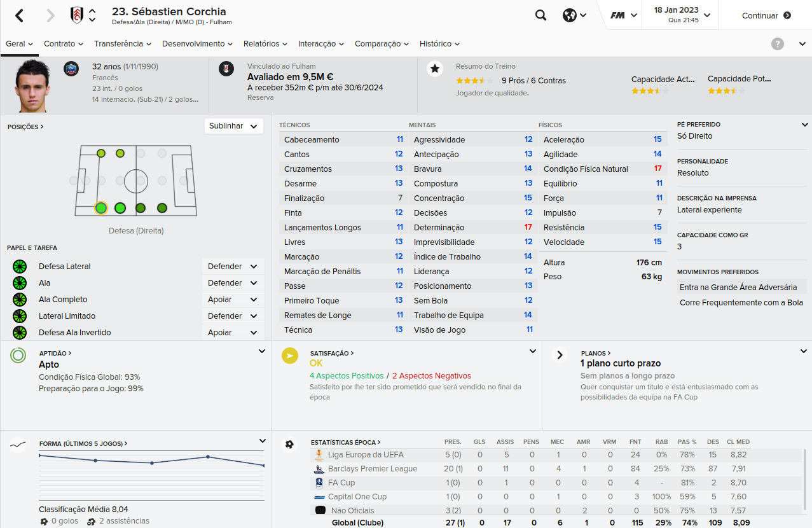Screen dimensions: 812x528
Task: Click the back navigation arrow
Action: click(19, 16)
